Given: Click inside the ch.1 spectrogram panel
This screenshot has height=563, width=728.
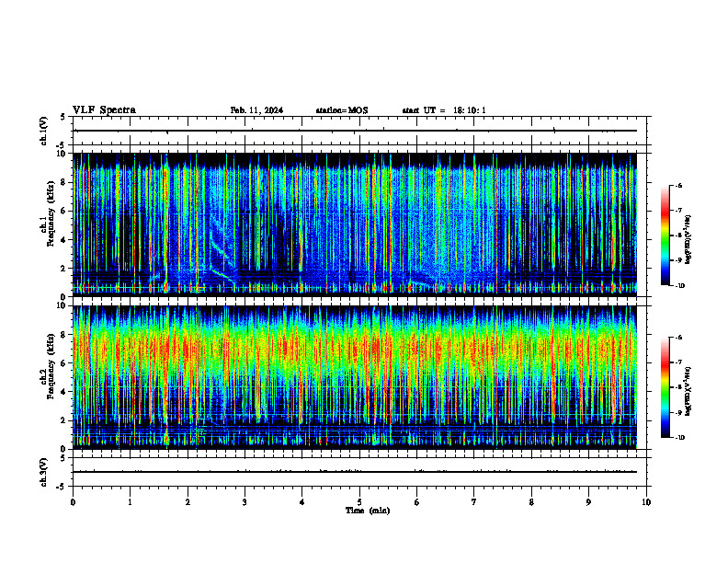Looking at the screenshot, I should pos(355,224).
